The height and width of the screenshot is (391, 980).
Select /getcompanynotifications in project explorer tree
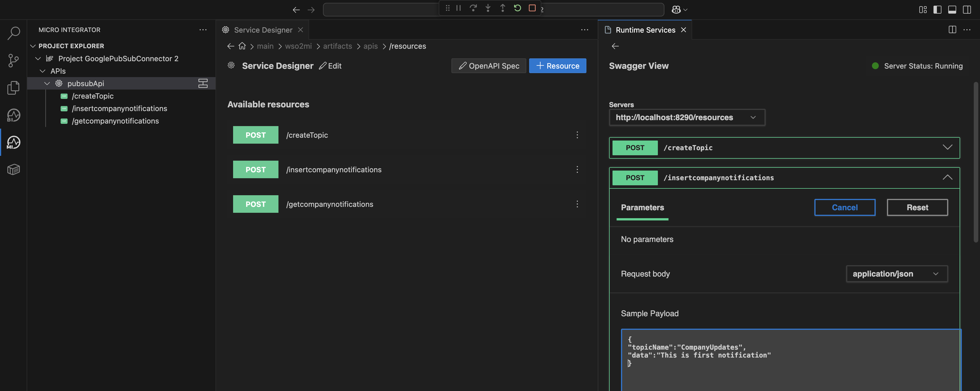coord(115,121)
